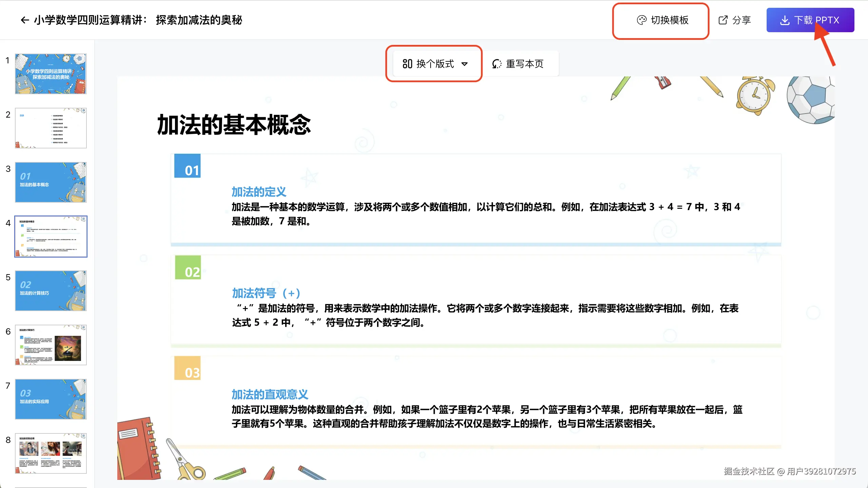Select slide 8 thumbnail with photos

coord(51,453)
